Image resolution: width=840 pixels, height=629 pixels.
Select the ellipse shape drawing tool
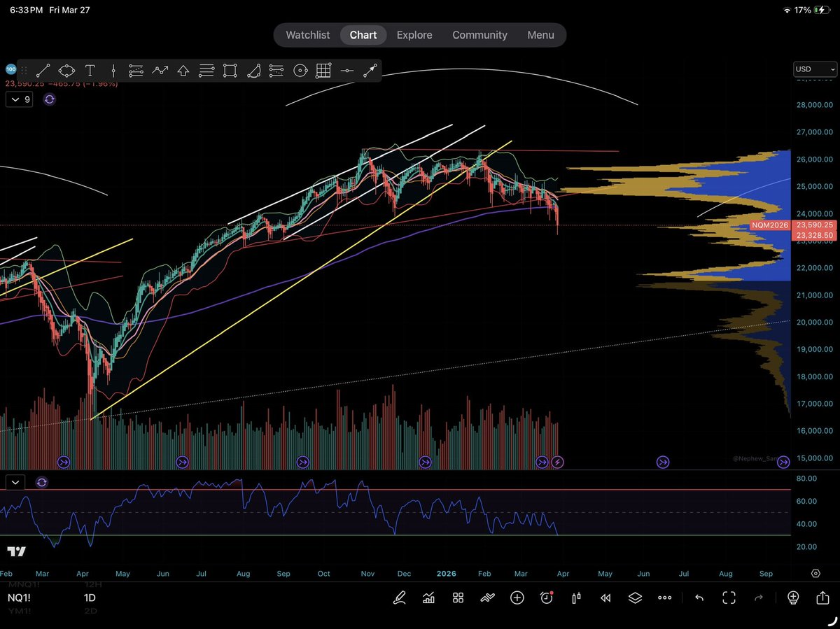(66, 70)
